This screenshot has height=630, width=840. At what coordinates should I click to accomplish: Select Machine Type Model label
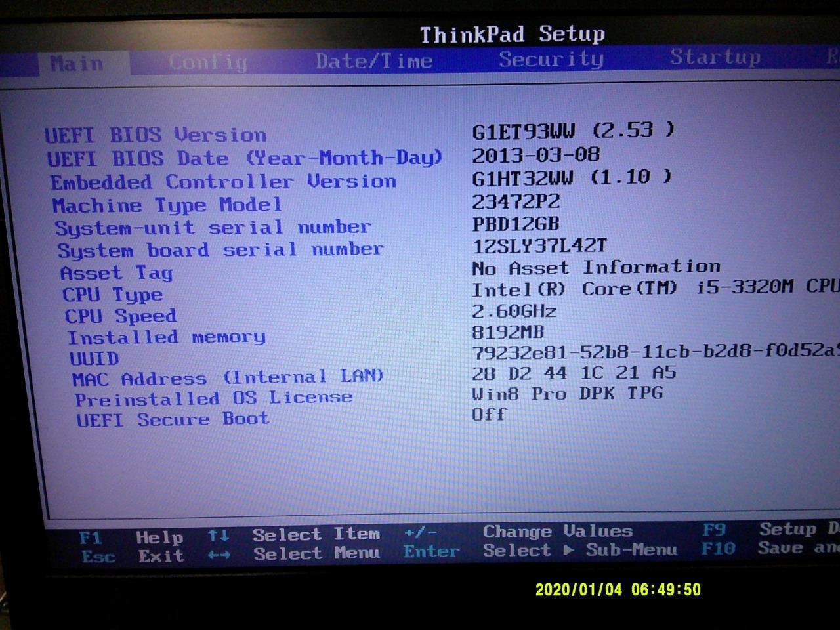tap(167, 205)
